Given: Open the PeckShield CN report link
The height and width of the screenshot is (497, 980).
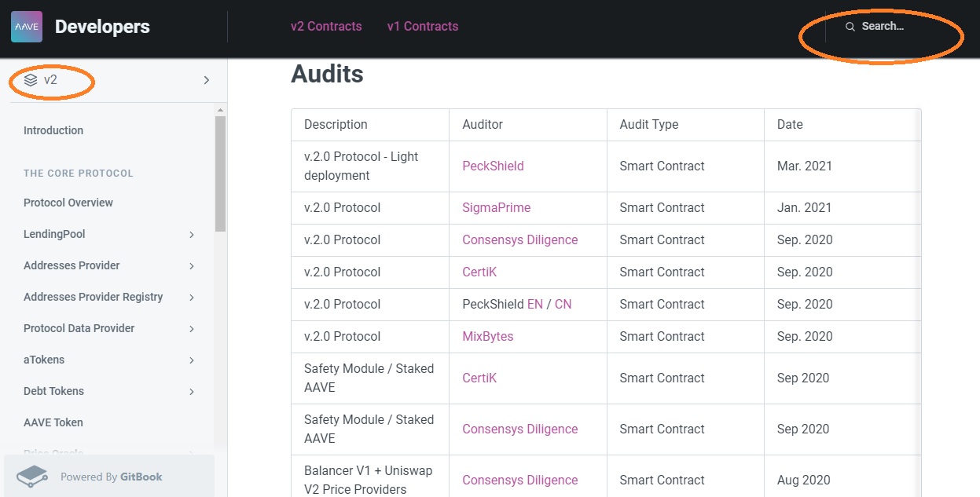Looking at the screenshot, I should (563, 305).
